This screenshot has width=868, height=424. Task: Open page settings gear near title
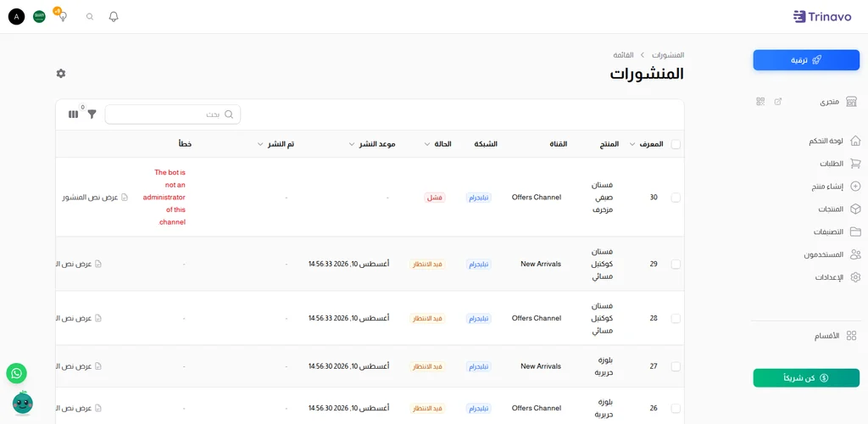[61, 73]
